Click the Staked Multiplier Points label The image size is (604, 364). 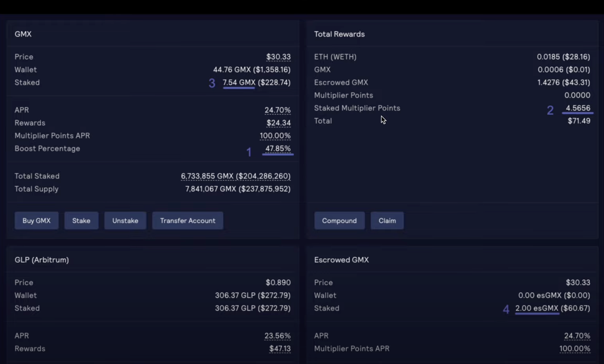[357, 108]
